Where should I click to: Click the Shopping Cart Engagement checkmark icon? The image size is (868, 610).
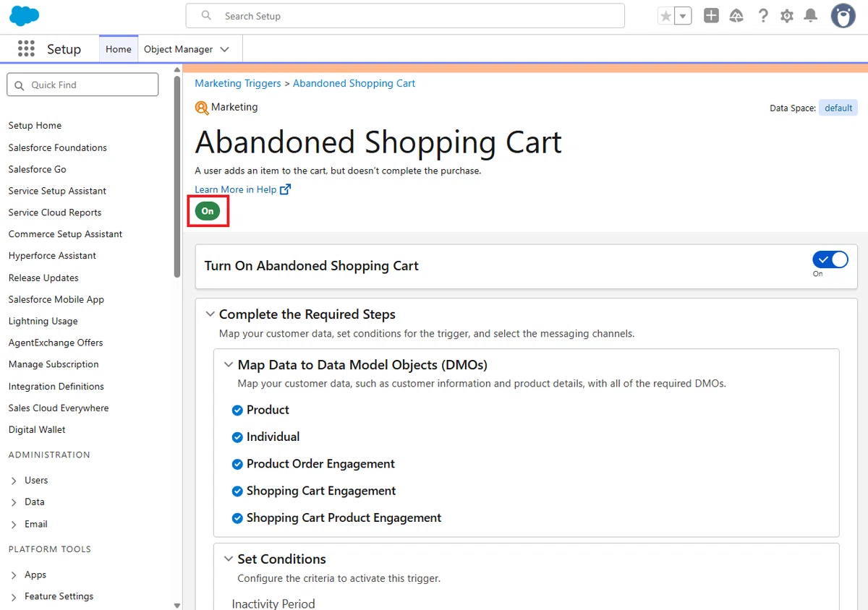tap(237, 491)
